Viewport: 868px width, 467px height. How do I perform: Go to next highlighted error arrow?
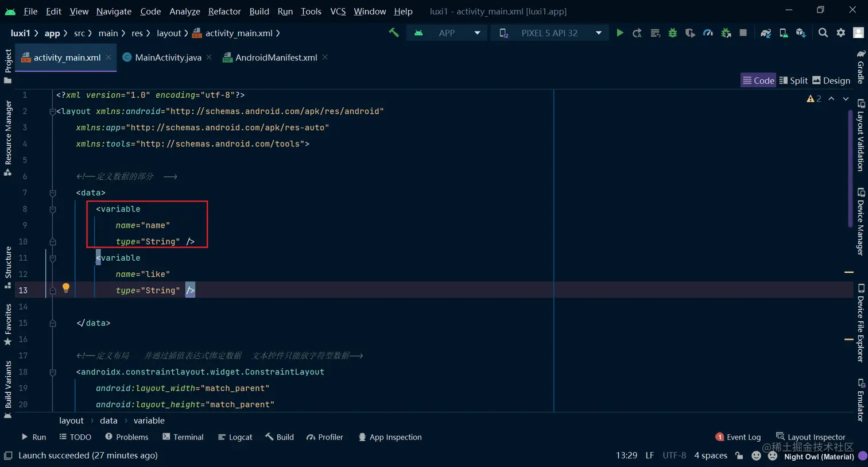pyautogui.click(x=846, y=99)
